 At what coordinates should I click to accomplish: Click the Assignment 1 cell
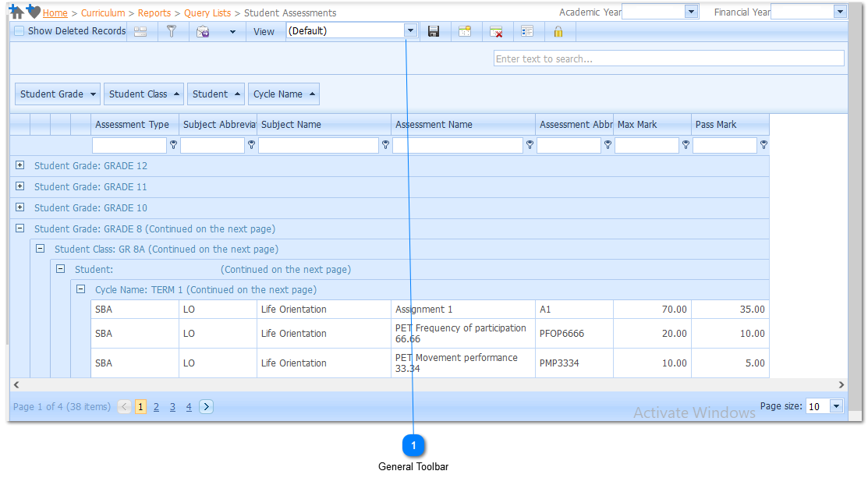click(463, 310)
